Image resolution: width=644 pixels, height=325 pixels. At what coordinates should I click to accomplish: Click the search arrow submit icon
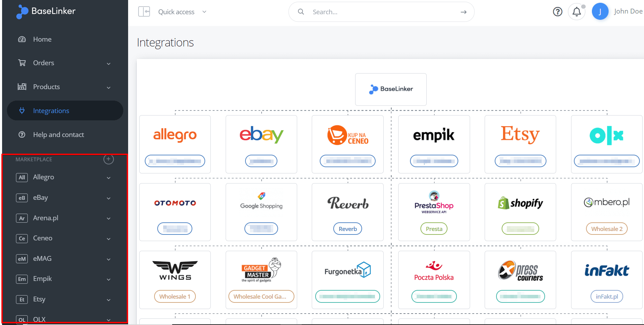click(463, 12)
